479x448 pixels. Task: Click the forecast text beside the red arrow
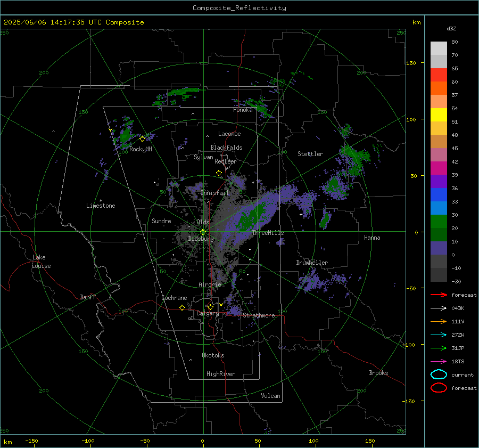[x=464, y=295]
